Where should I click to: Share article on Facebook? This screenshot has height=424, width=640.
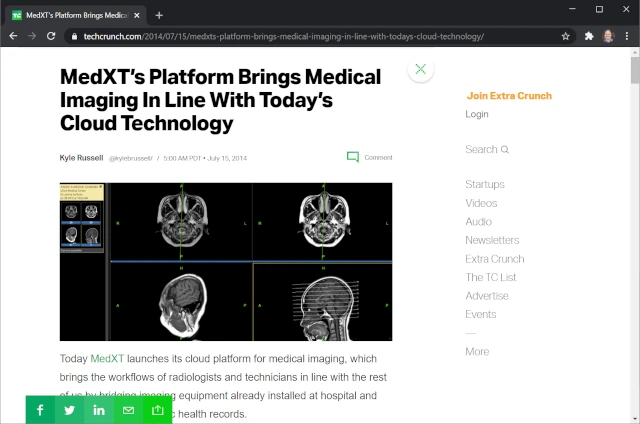tap(40, 410)
